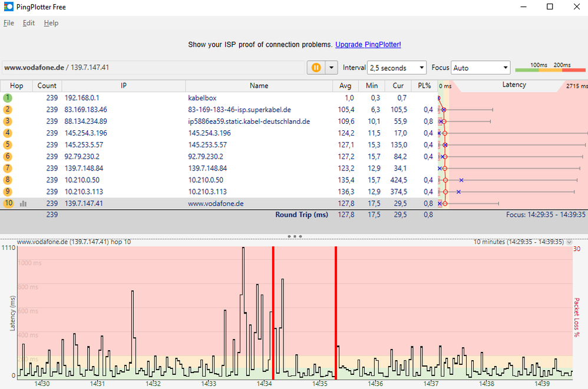
Task: Click the target address field www.vodafone.de
Action: [153, 68]
